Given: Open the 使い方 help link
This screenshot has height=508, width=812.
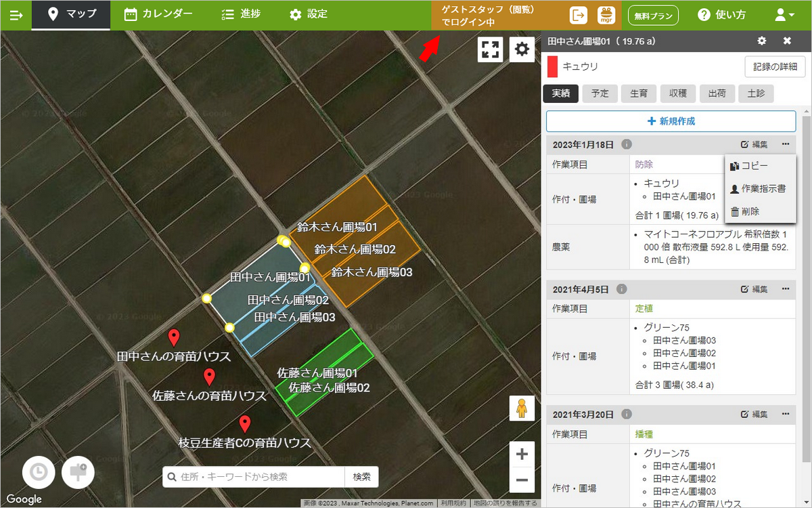Looking at the screenshot, I should click(721, 14).
